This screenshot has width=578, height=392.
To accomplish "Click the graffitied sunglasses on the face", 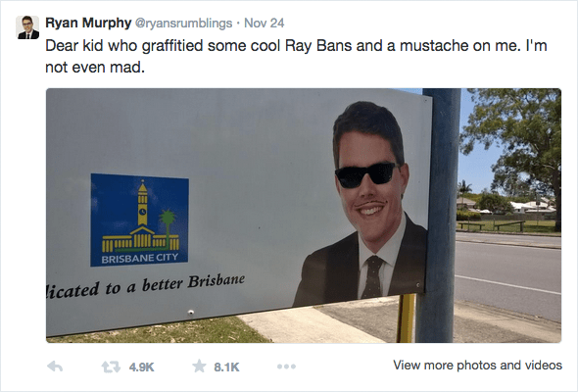I will point(366,174).
